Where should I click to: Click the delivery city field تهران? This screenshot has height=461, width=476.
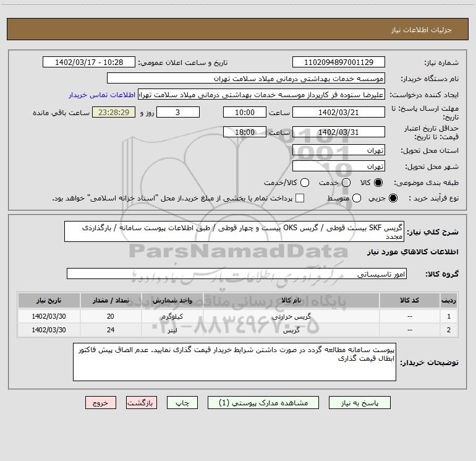coord(339,166)
